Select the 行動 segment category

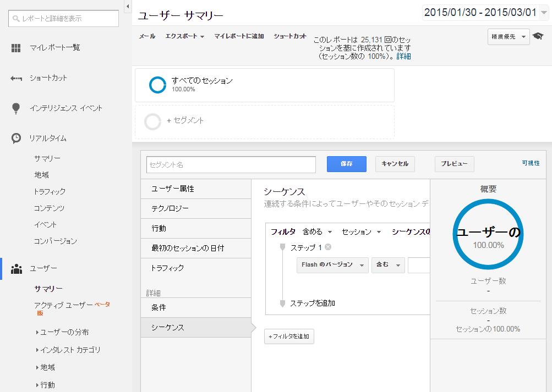196,229
